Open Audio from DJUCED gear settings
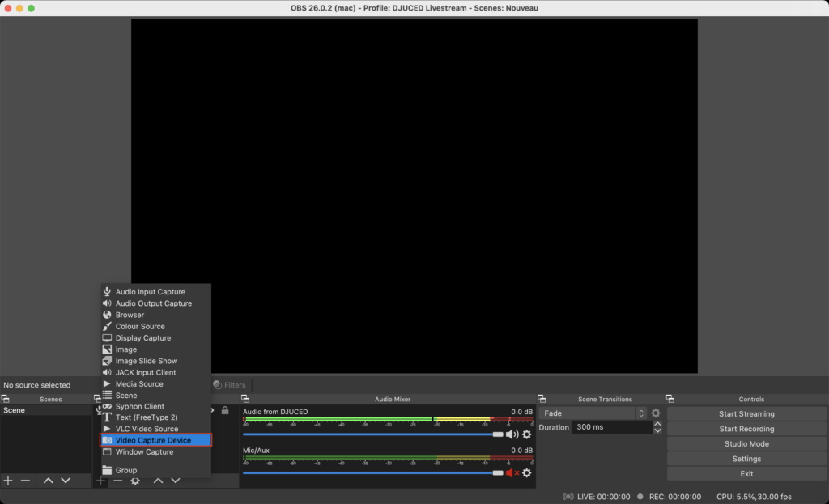The width and height of the screenshot is (829, 504). pyautogui.click(x=527, y=434)
